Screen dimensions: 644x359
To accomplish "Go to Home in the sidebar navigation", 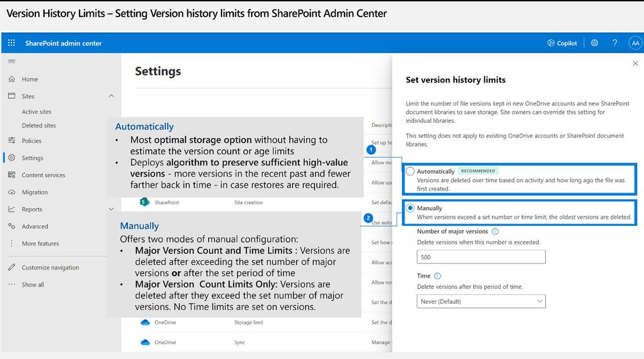I will 31,79.
